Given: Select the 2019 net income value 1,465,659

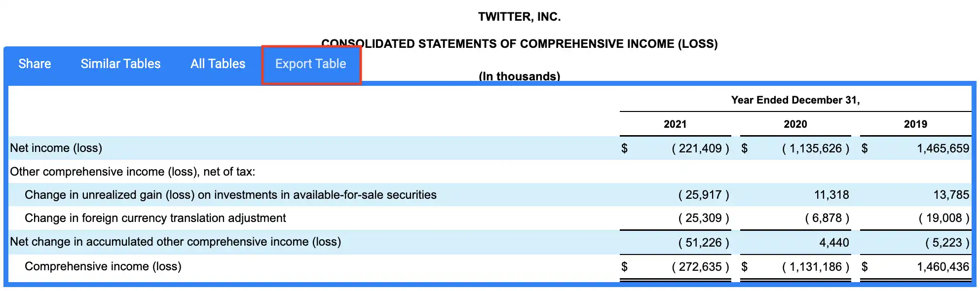Looking at the screenshot, I should click(942, 148).
